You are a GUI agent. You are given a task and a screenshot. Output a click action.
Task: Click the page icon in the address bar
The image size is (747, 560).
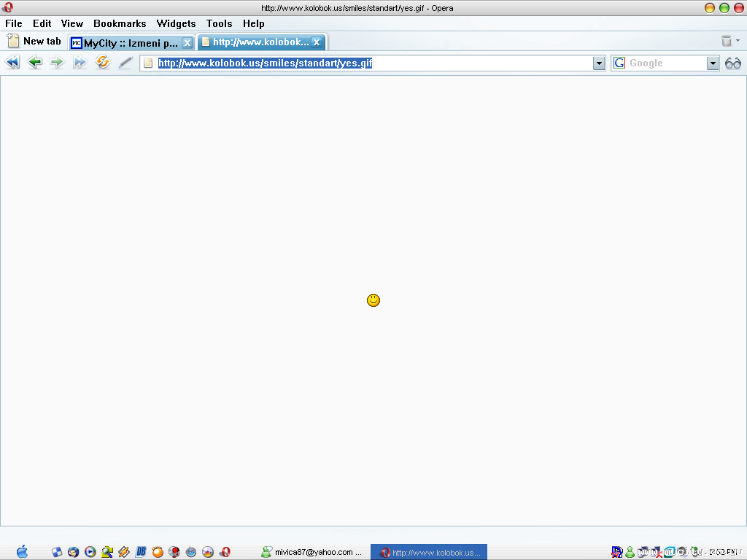click(148, 63)
